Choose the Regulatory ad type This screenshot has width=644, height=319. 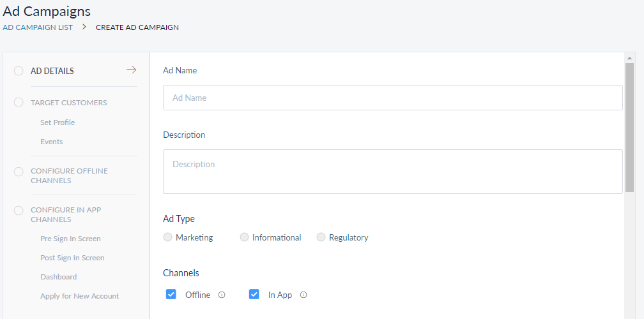click(x=321, y=237)
